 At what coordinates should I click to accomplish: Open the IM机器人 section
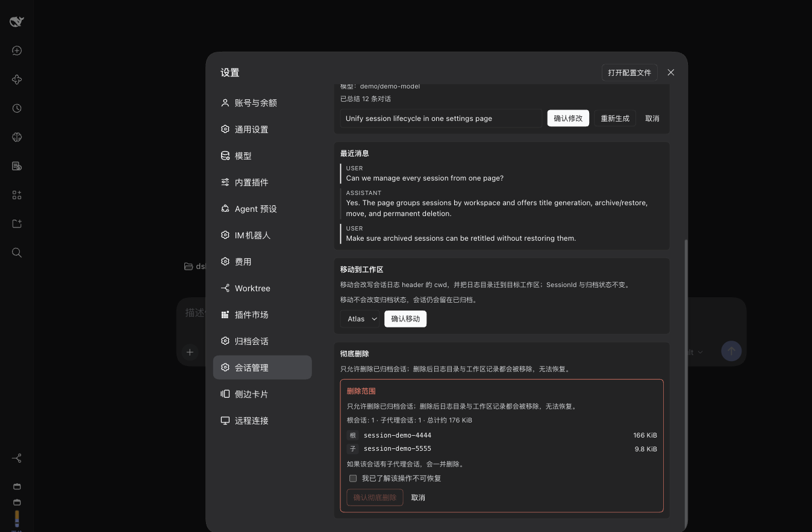tap(263, 235)
